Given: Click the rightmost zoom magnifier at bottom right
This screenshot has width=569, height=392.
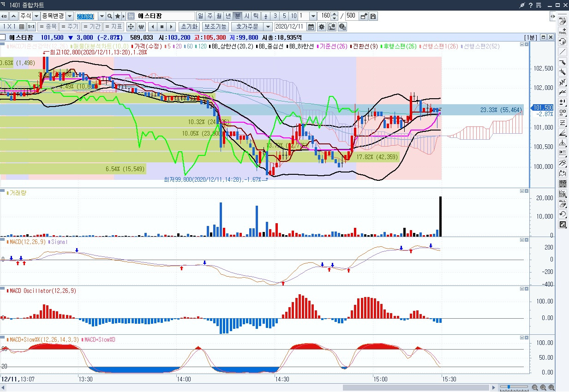Looking at the screenshot, I should 551,387.
